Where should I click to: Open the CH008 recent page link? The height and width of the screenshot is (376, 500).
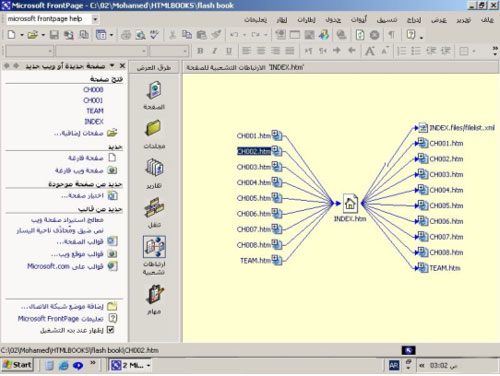click(93, 90)
